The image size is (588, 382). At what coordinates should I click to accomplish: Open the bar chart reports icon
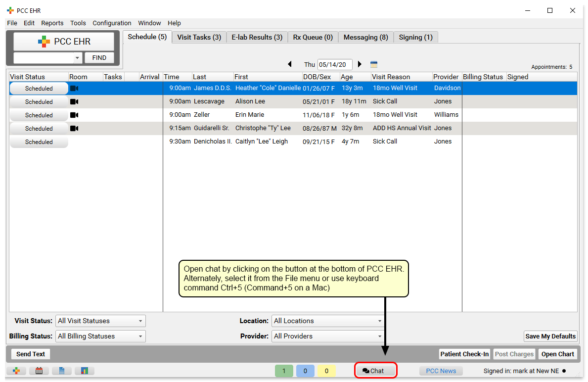[x=85, y=371]
